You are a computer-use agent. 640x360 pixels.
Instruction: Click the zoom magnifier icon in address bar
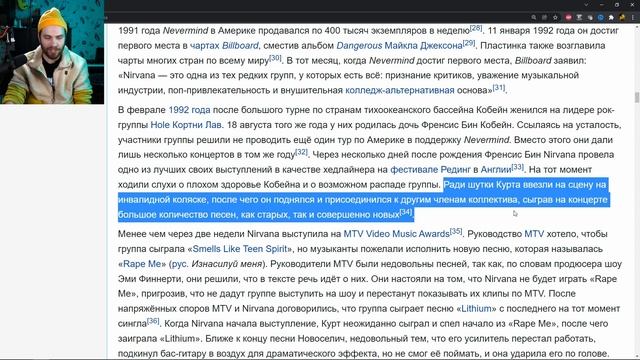pyautogui.click(x=533, y=17)
